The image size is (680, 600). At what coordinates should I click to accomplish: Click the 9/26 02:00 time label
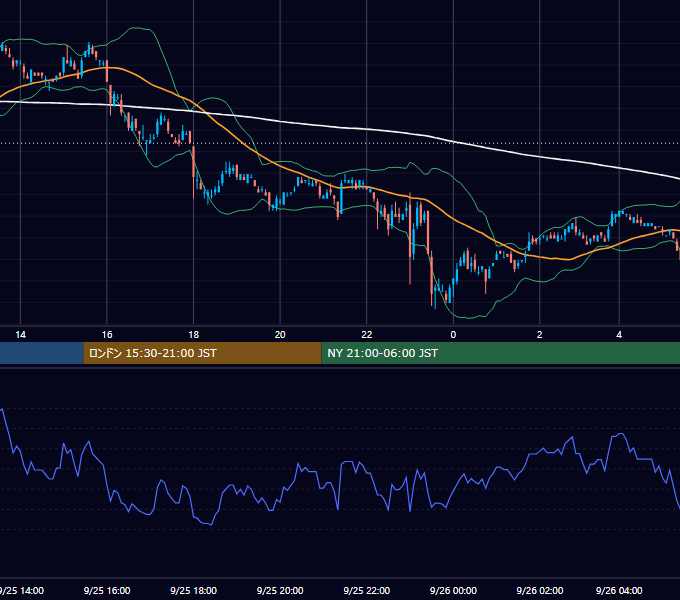click(539, 590)
